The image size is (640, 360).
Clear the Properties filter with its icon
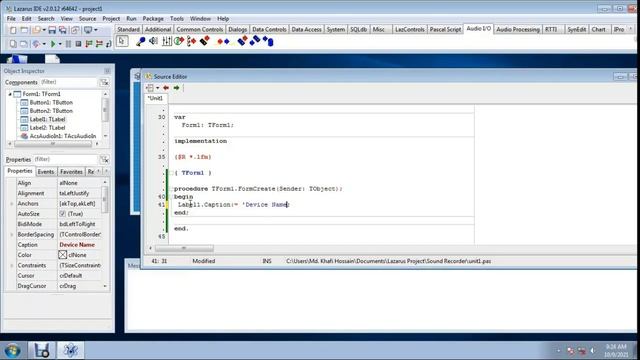pyautogui.click(x=104, y=160)
